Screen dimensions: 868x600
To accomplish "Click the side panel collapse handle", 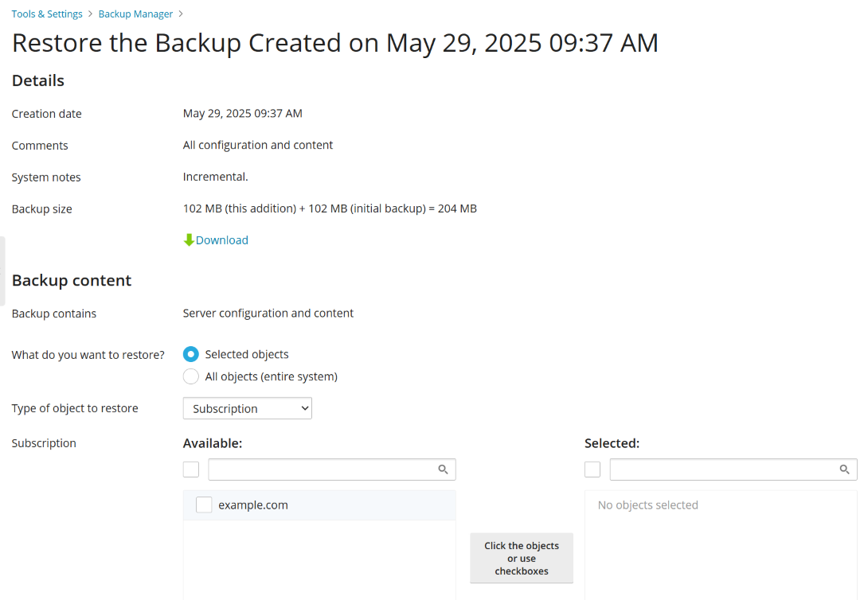I will pyautogui.click(x=2, y=271).
